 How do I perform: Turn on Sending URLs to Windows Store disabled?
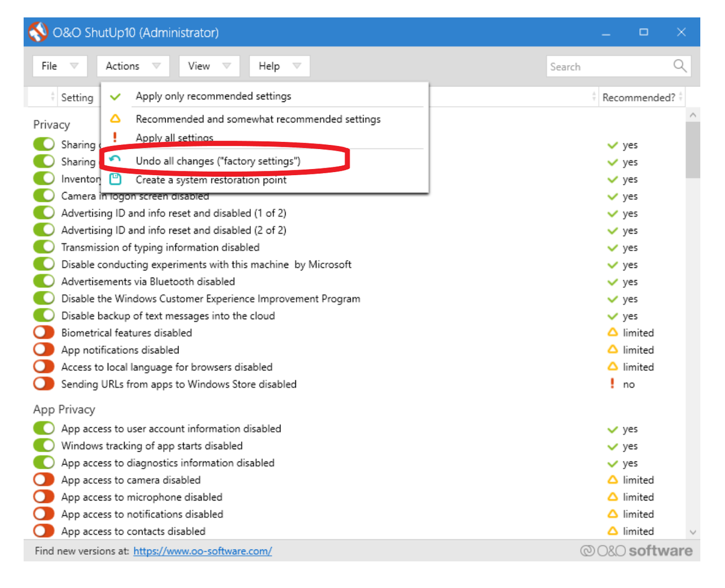tap(43, 383)
